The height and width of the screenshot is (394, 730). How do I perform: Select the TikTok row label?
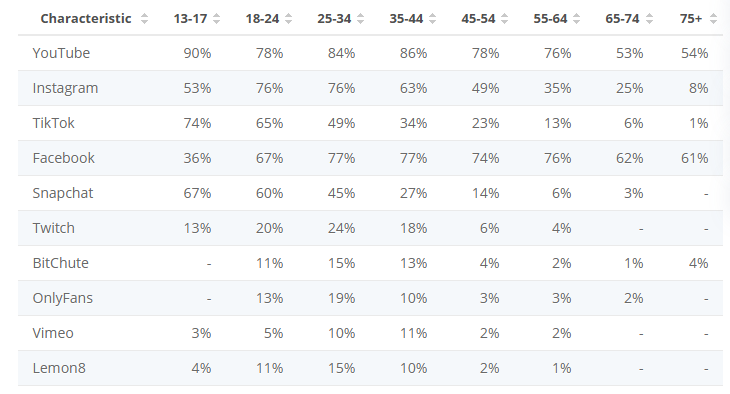(53, 123)
